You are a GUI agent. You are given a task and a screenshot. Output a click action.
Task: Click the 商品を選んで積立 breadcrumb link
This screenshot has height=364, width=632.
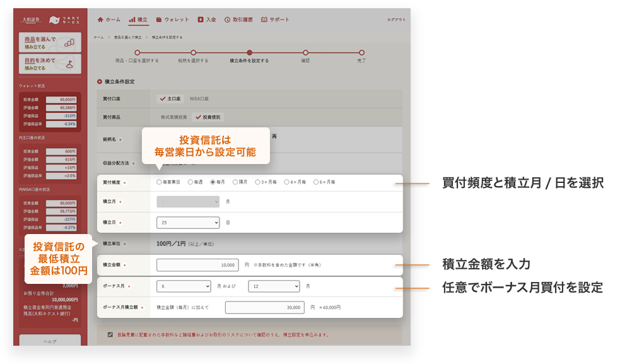pos(127,37)
